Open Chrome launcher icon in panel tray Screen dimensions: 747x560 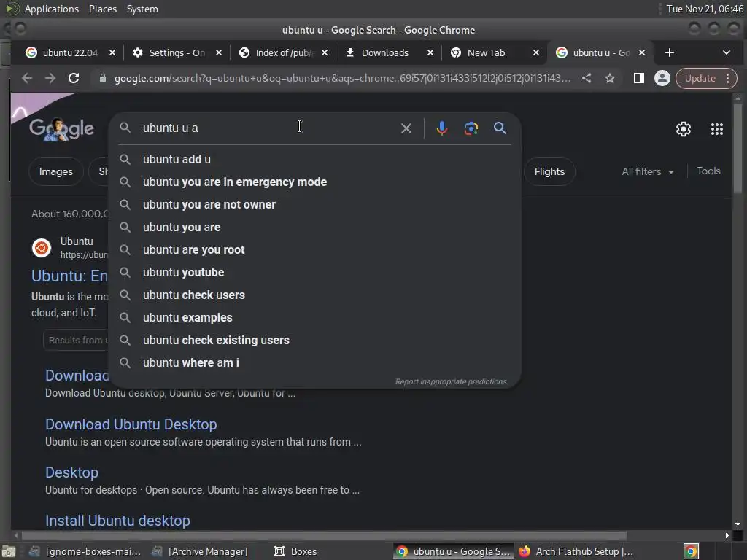point(690,551)
